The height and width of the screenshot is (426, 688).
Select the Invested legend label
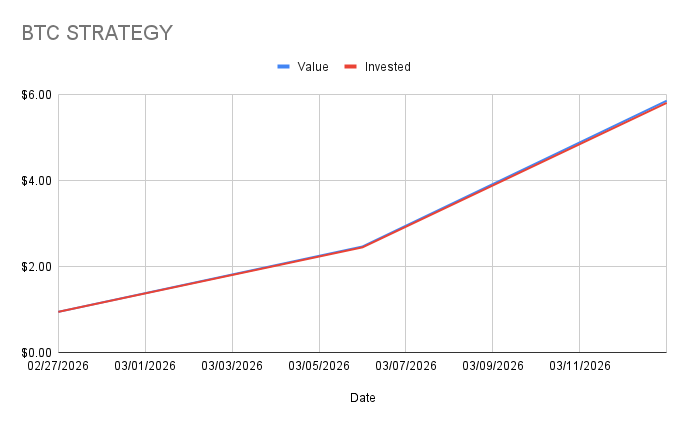(387, 67)
